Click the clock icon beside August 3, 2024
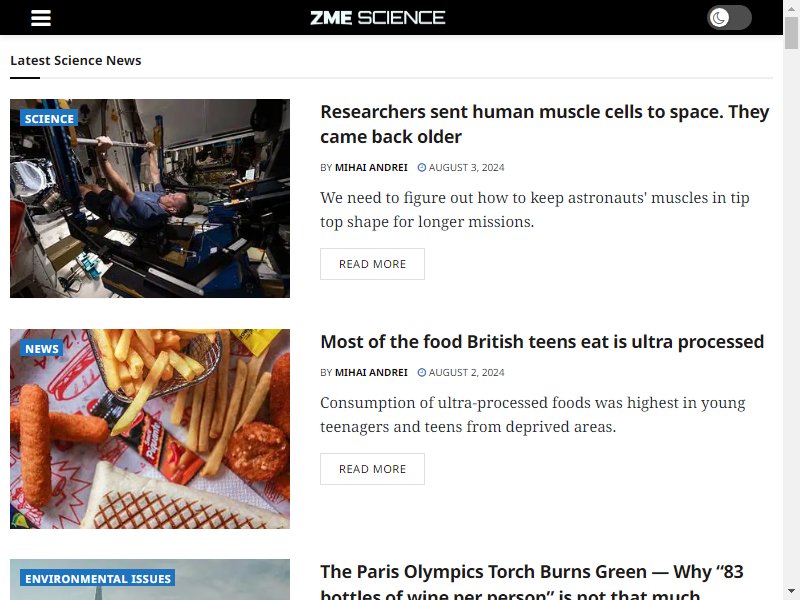800x600 pixels. point(421,167)
